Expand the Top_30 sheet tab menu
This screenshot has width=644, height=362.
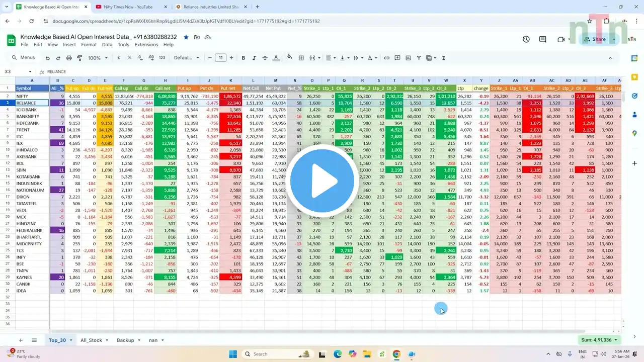click(71, 340)
